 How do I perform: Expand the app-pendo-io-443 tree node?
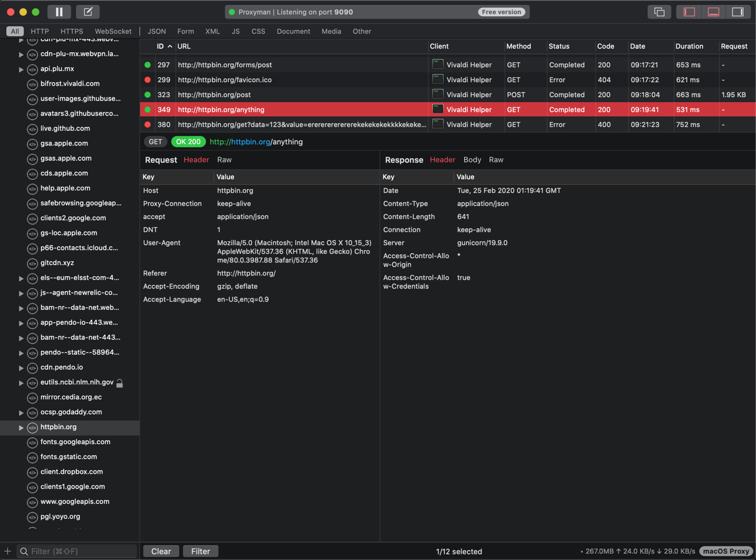click(x=21, y=323)
